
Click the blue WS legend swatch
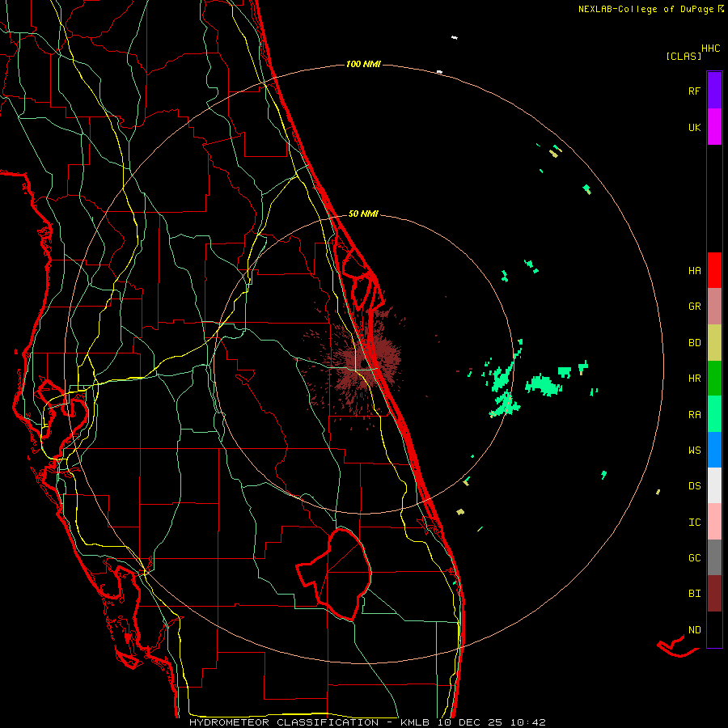coord(714,450)
